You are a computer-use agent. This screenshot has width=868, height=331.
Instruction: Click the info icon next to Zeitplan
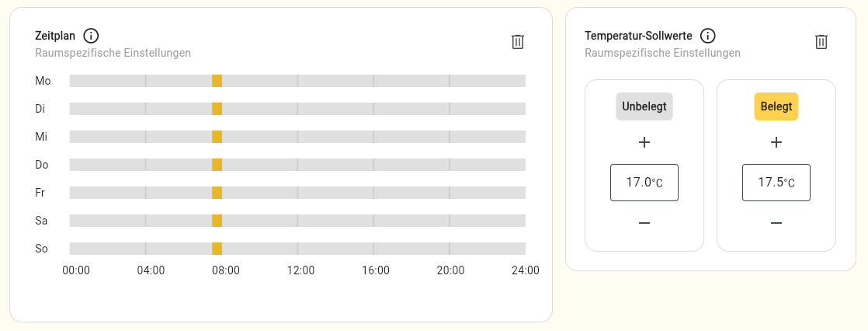point(91,36)
